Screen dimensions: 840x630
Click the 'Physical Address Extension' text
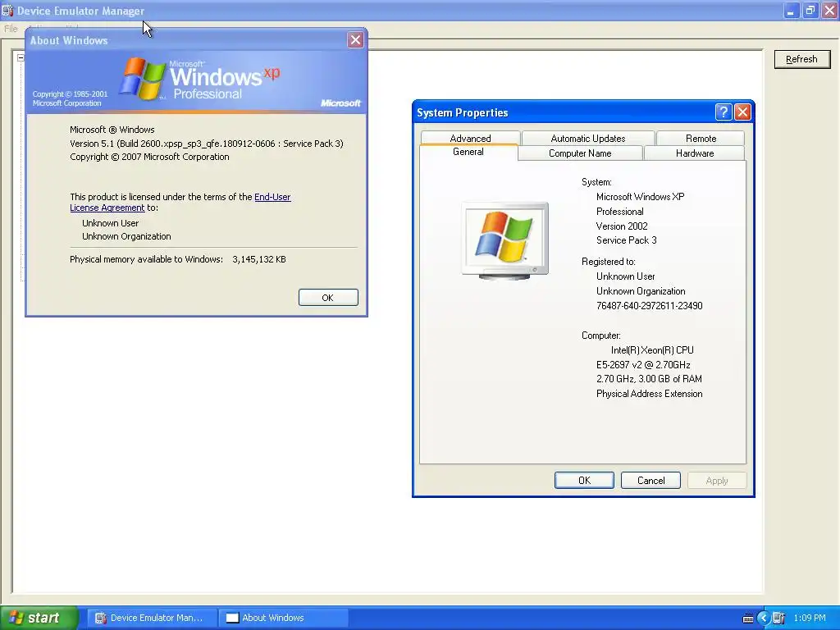pyautogui.click(x=650, y=394)
